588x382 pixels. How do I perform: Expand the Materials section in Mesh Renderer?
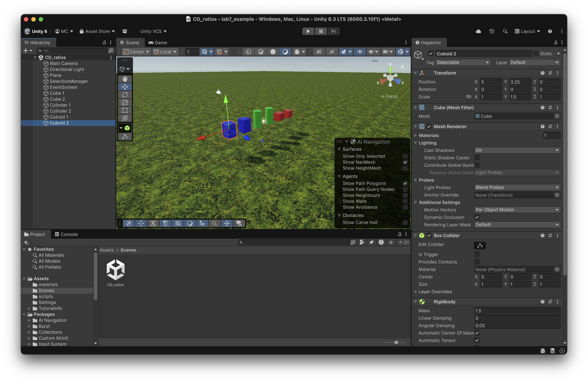tap(416, 135)
